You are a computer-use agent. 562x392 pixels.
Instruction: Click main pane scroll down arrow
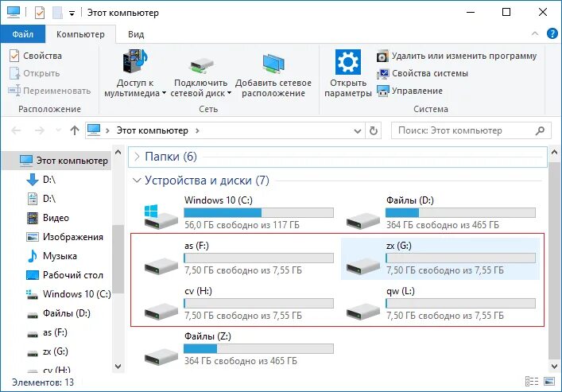point(554,367)
